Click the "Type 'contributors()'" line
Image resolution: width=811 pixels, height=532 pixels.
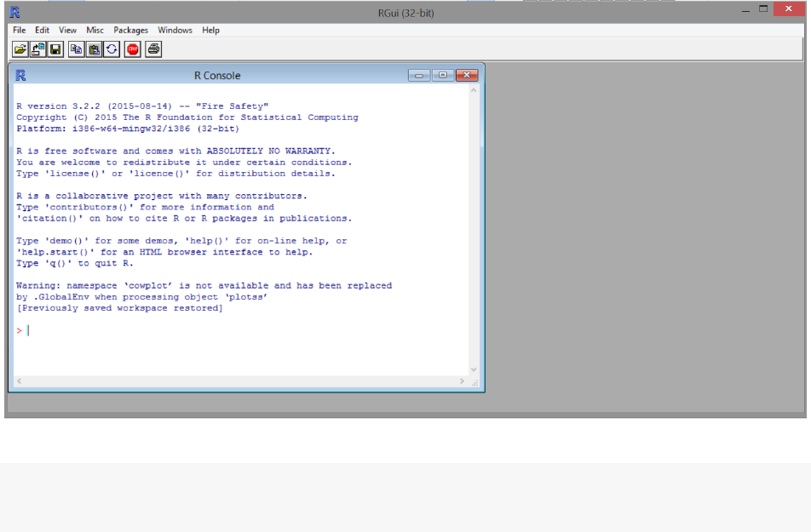point(145,207)
